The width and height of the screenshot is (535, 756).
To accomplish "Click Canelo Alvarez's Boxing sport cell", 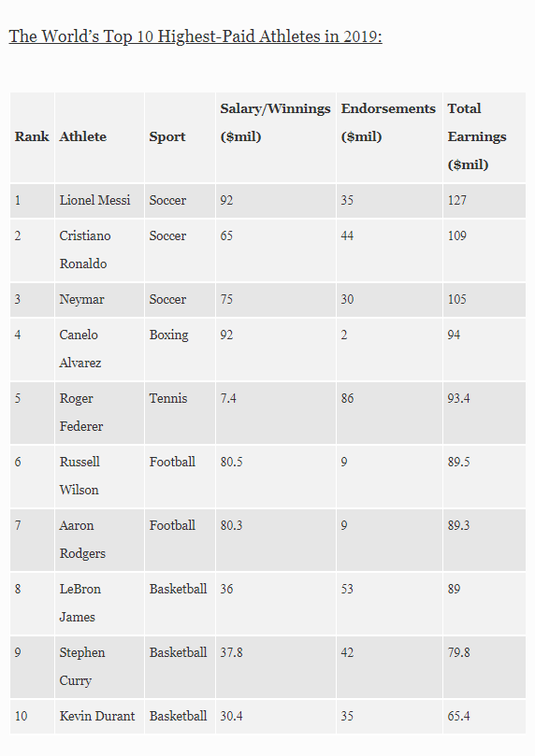I will point(169,335).
